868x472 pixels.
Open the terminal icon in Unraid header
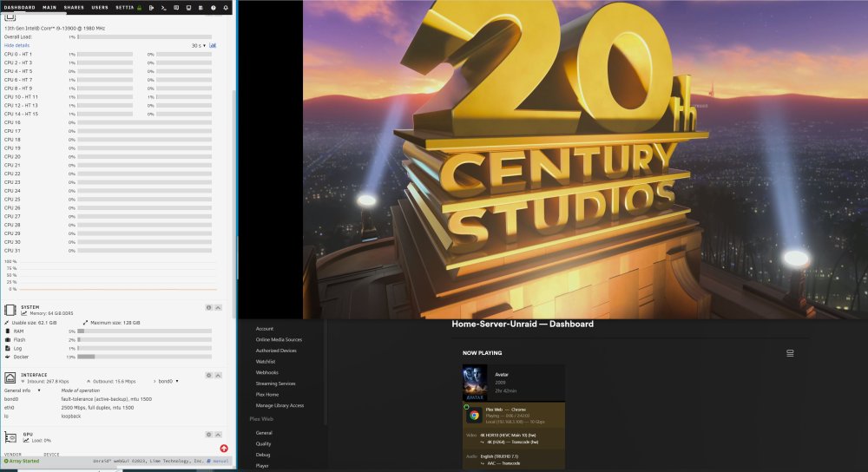(164, 8)
